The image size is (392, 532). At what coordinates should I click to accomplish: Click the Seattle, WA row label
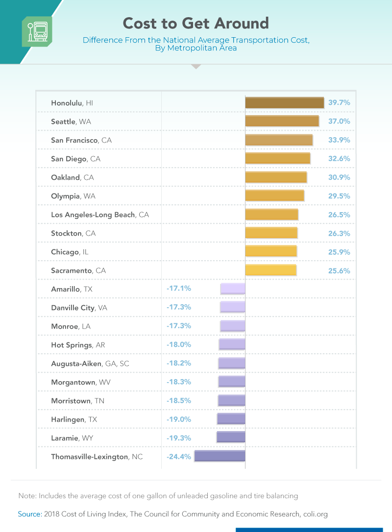[x=71, y=121]
